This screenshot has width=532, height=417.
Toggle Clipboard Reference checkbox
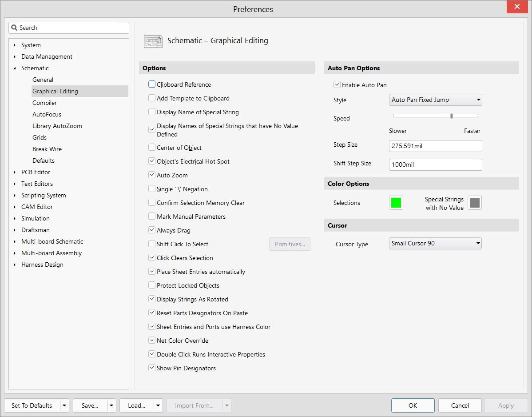(152, 84)
